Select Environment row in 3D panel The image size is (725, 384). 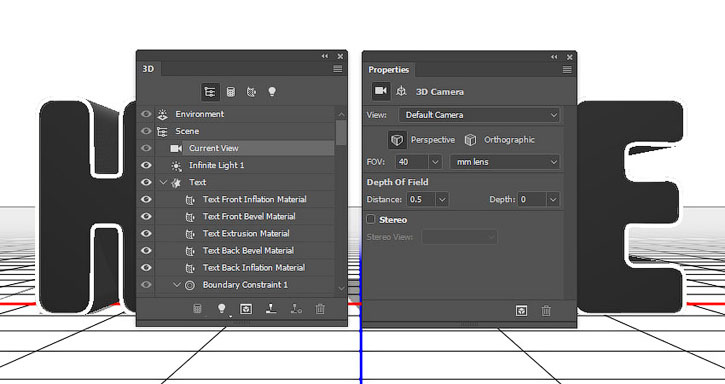244,114
